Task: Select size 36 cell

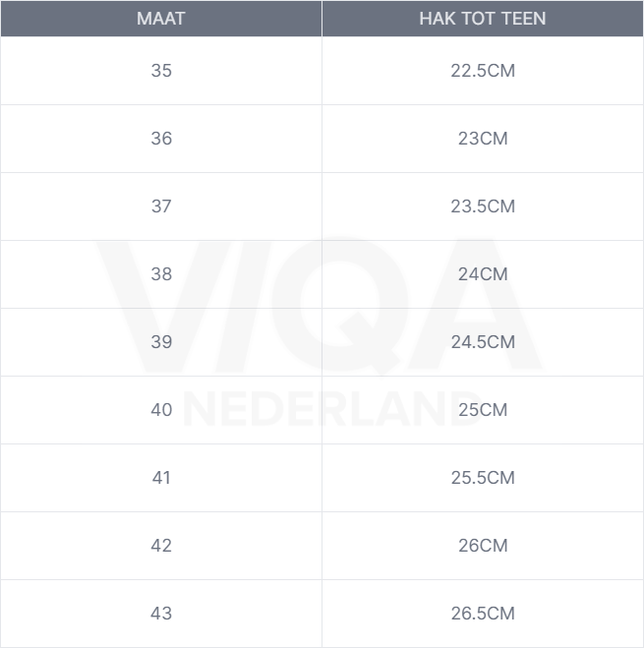Action: (x=161, y=139)
